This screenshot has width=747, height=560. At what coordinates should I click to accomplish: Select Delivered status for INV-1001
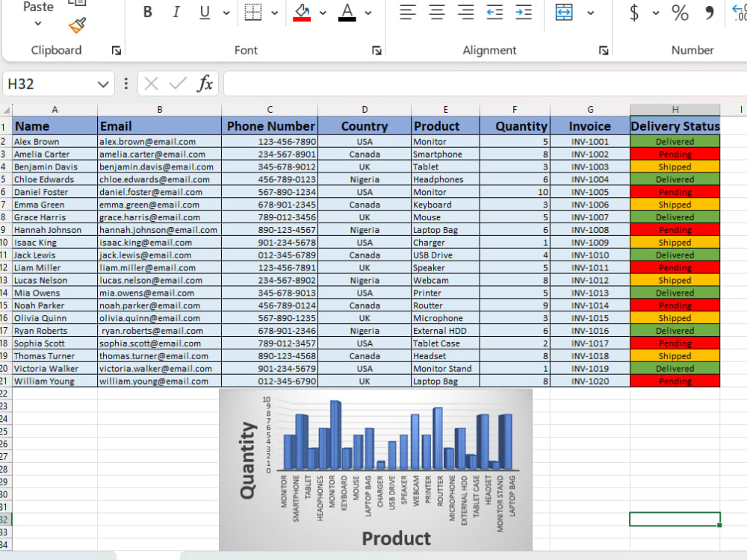coord(675,141)
